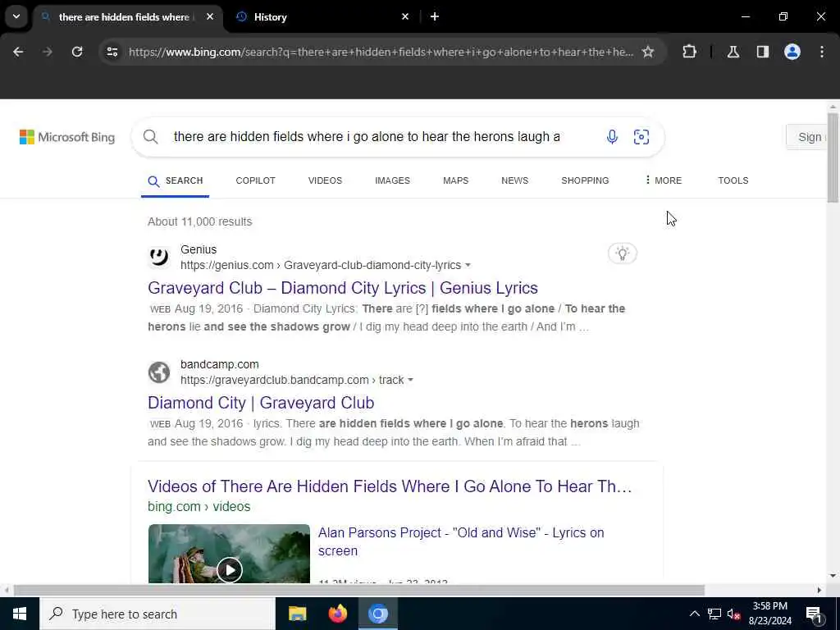
Task: Open the tab search dropdown arrow
Action: 16,16
